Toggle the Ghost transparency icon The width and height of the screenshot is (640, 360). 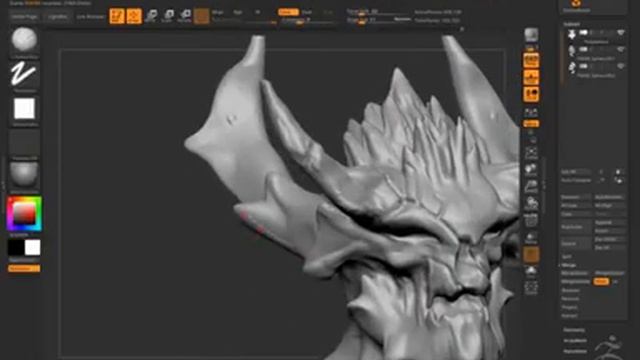[x=531, y=255]
